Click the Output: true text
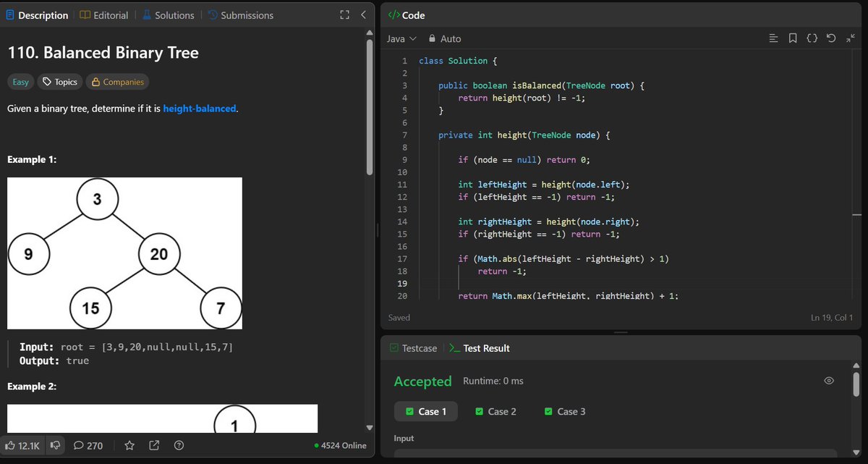This screenshot has width=868, height=464. 54,360
